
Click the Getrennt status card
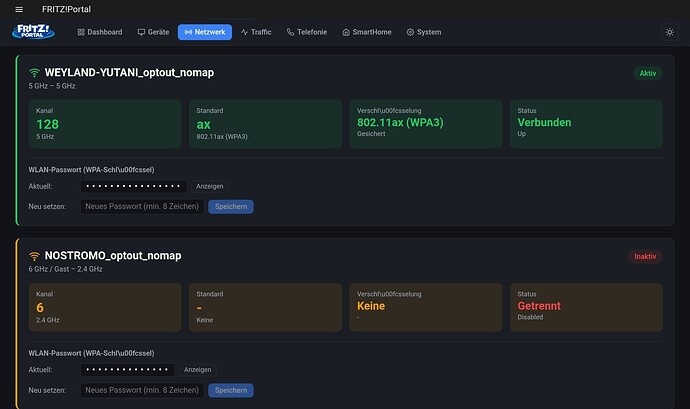coord(586,307)
